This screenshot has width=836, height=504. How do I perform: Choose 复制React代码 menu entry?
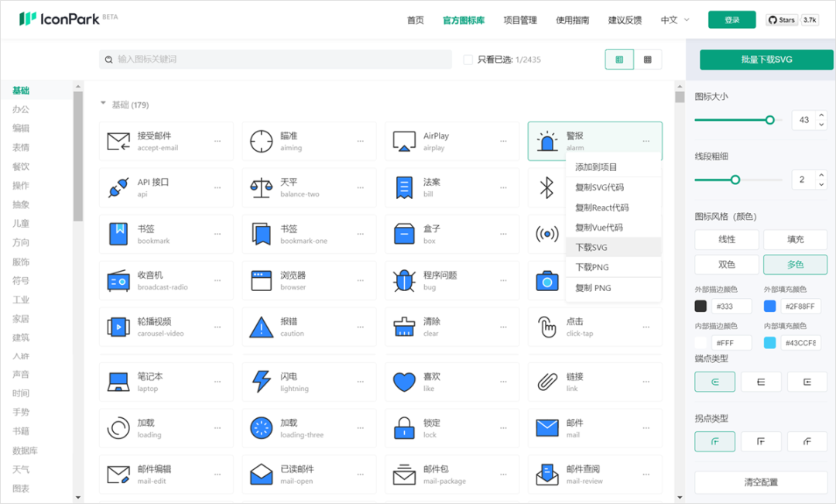tap(613, 207)
